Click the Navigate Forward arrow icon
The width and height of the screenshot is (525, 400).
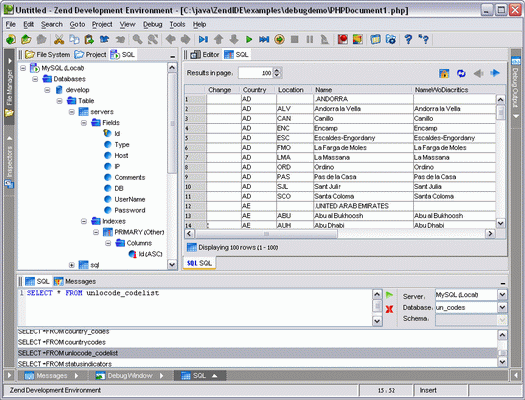tap(185, 39)
